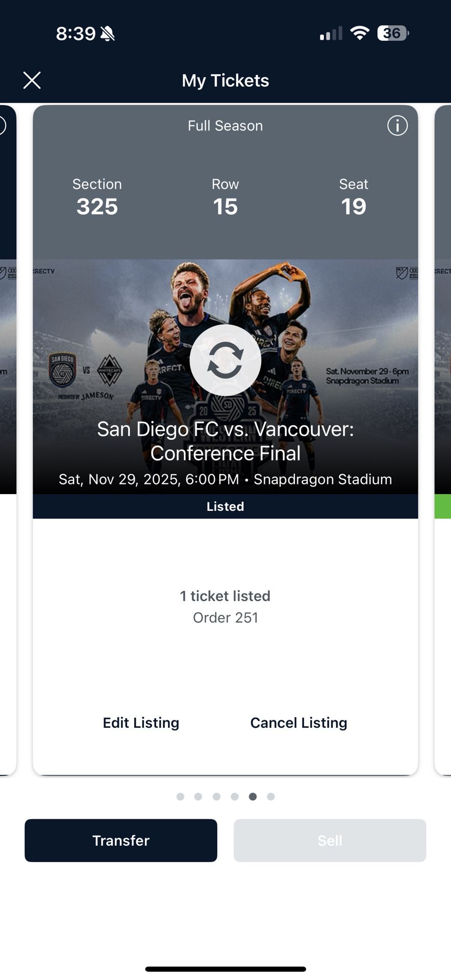Tap the notifications-off bell icon in status bar
The image size is (451, 980).
pos(109,33)
